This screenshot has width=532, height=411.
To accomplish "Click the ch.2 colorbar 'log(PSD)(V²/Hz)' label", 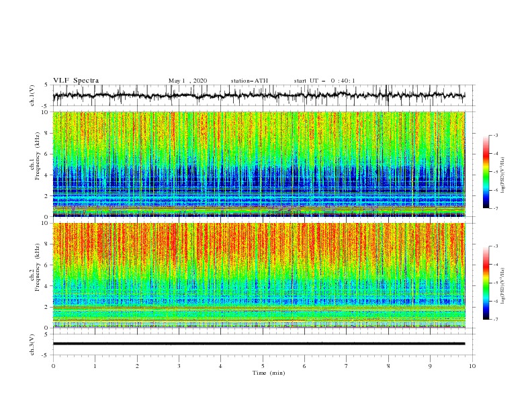I will [503, 286].
